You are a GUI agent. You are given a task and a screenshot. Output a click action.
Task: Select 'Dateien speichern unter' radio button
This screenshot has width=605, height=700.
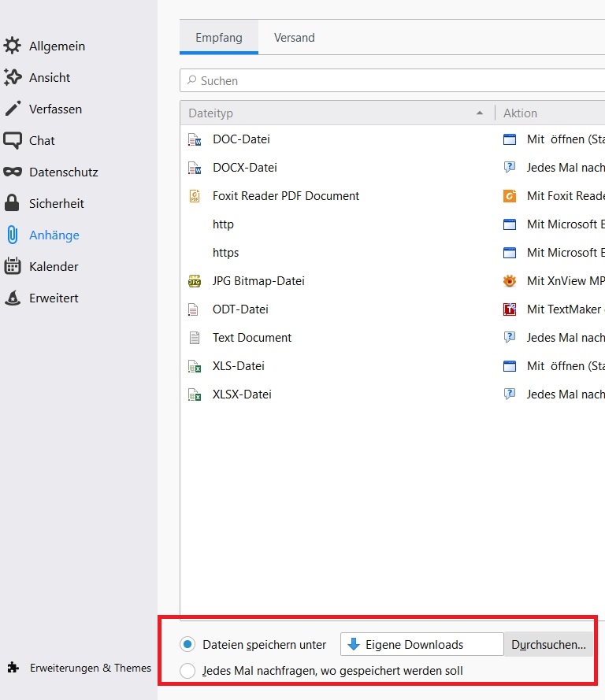(187, 644)
